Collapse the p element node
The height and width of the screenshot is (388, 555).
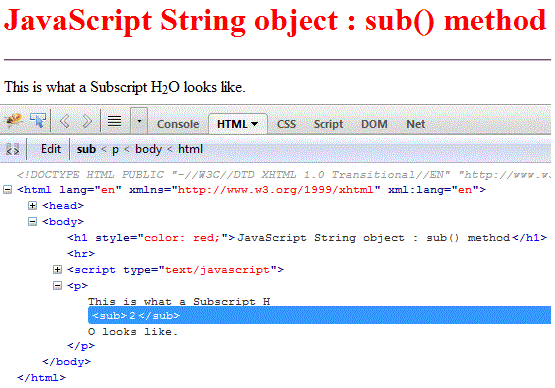(x=57, y=286)
